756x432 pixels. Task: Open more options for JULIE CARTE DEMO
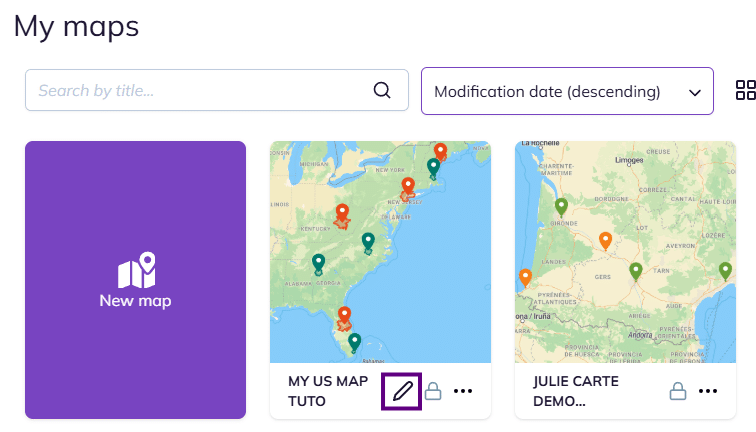coord(708,391)
